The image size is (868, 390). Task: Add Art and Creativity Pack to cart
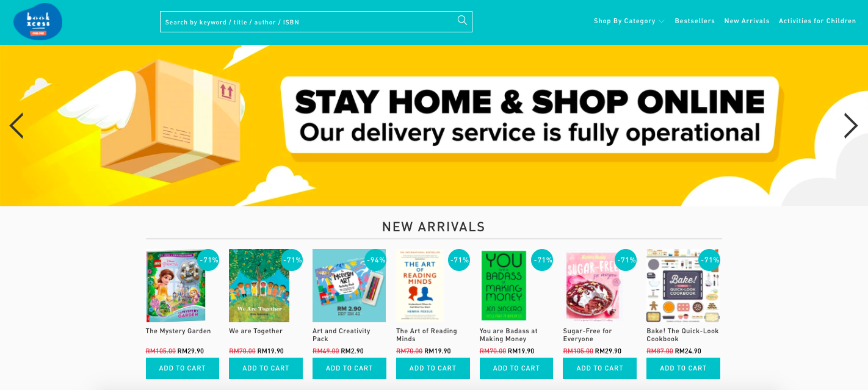[x=349, y=368]
